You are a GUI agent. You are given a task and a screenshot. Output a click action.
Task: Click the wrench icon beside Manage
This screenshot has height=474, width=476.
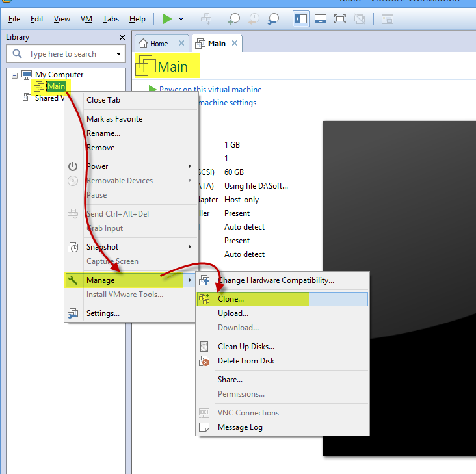(73, 280)
